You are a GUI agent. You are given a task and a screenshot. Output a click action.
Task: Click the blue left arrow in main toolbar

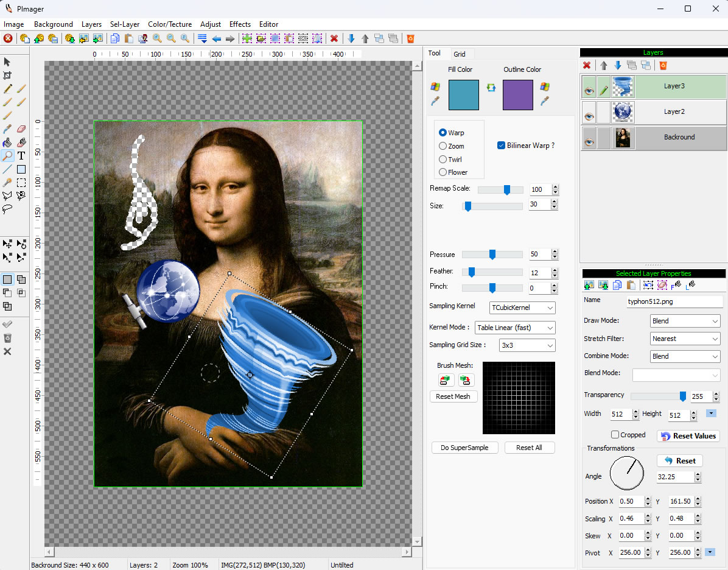[216, 38]
